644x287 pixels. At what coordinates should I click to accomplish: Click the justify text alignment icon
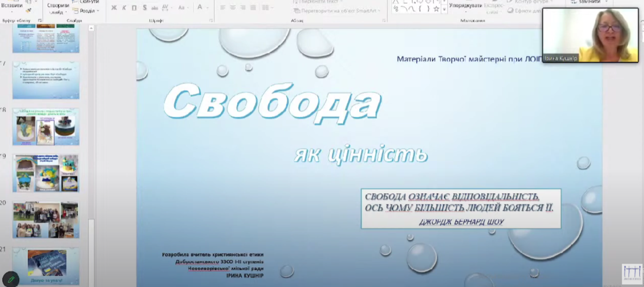coord(252,8)
